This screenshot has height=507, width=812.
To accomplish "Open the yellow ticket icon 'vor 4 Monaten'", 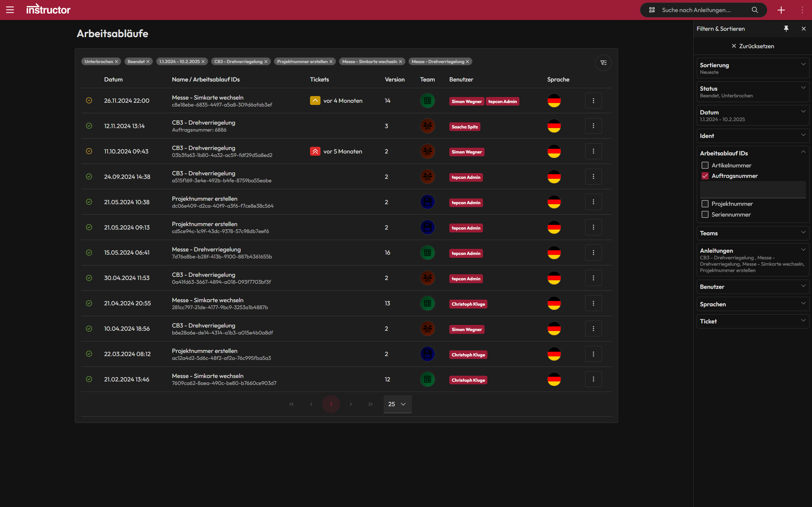I will [x=315, y=101].
